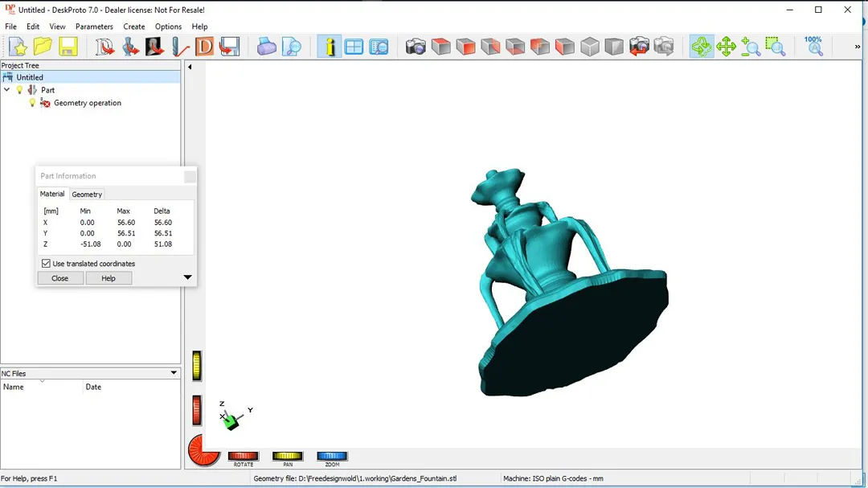868x488 pixels.
Task: Click the Help button in Part Information
Action: coord(108,278)
